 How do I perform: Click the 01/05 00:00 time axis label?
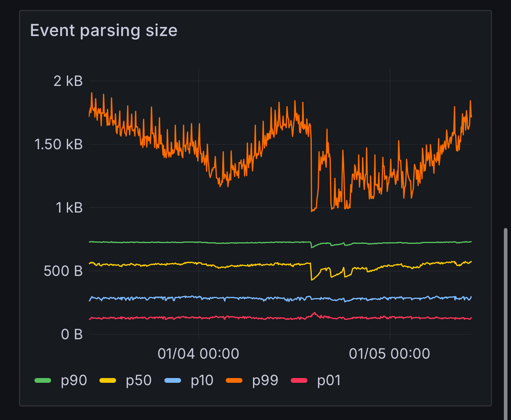click(x=389, y=353)
